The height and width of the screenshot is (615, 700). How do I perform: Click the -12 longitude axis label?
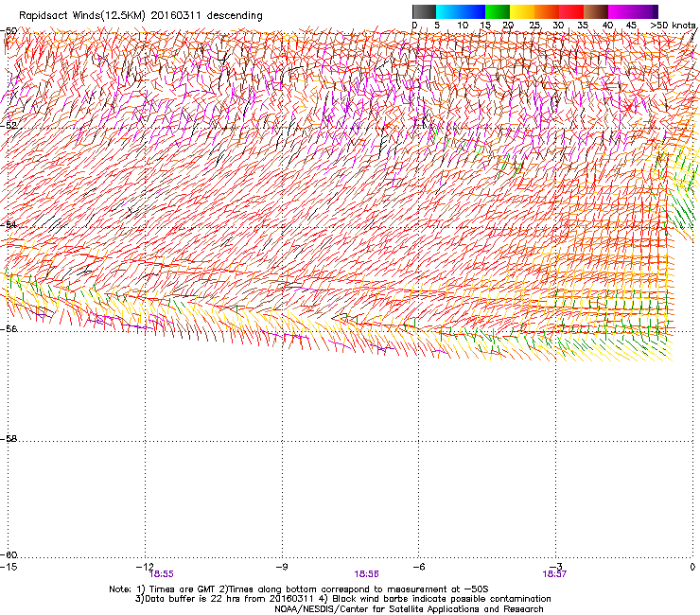pyautogui.click(x=145, y=567)
